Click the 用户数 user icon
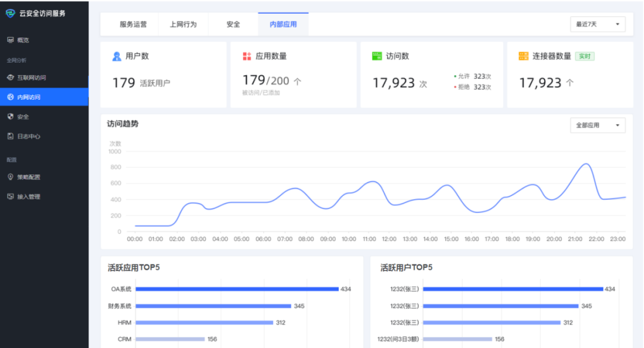The width and height of the screenshot is (644, 348). (x=117, y=56)
